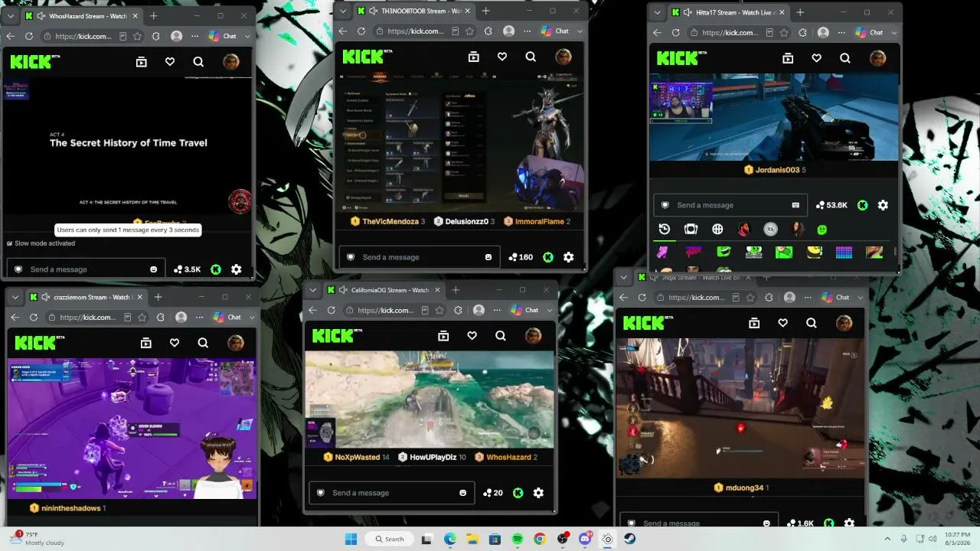The image size is (980, 551).
Task: Expand Chat dropdown arrow in Hitta17 window
Action: (x=893, y=32)
